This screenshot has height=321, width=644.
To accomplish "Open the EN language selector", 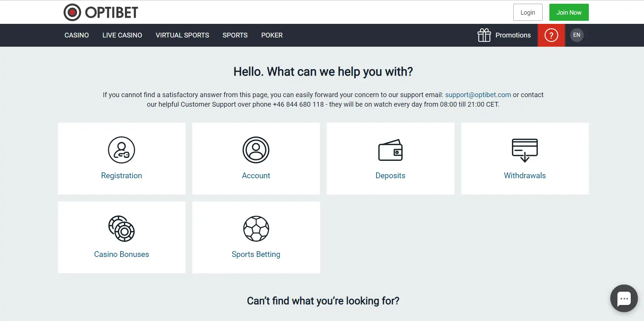I will [x=577, y=35].
